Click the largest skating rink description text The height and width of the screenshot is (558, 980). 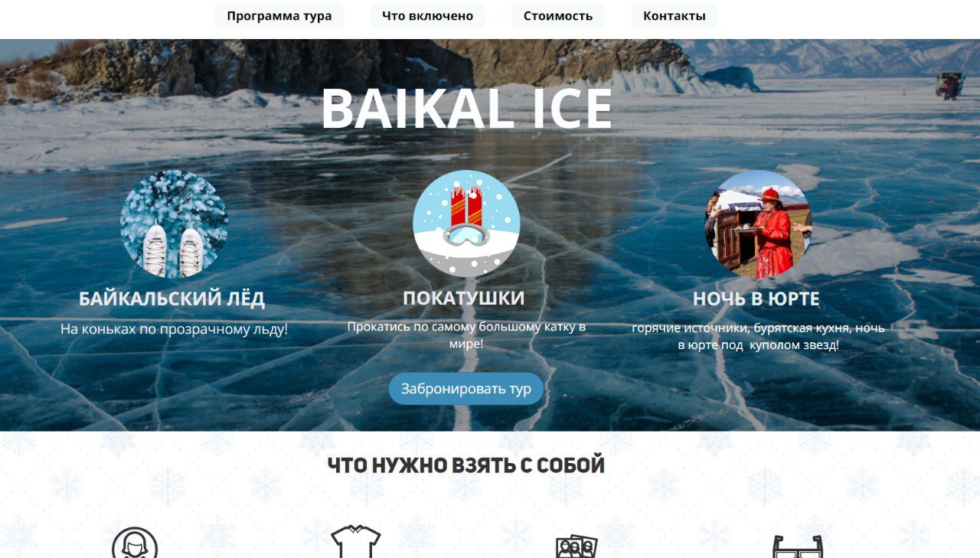click(466, 335)
